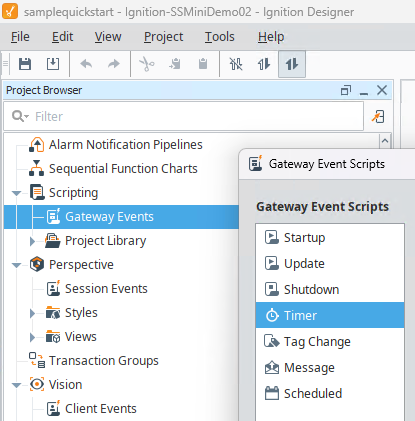This screenshot has width=415, height=421.
Task: Open Tag Change gateway event scripts
Action: click(330, 341)
